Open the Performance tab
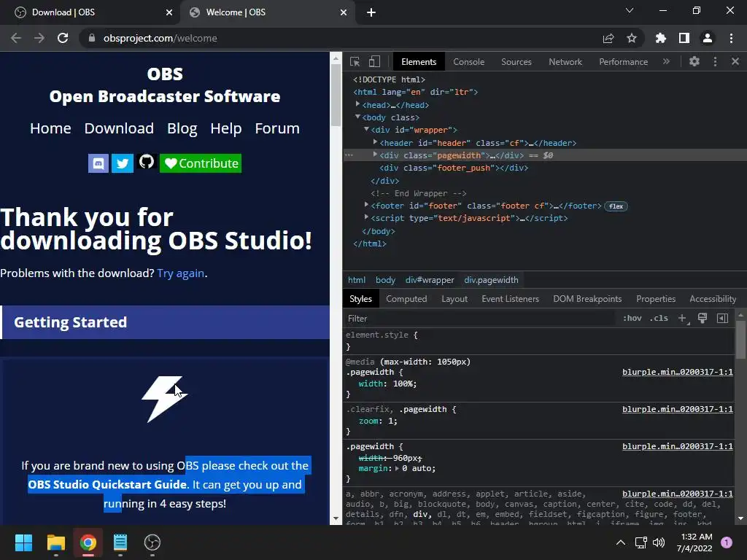The width and height of the screenshot is (747, 560). [x=623, y=62]
